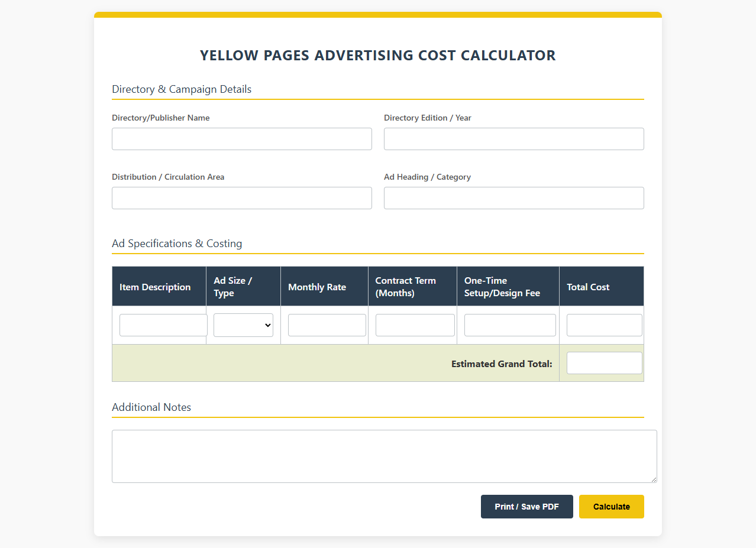Click the Ad Heading / Category input
756x548 pixels.
pos(514,198)
